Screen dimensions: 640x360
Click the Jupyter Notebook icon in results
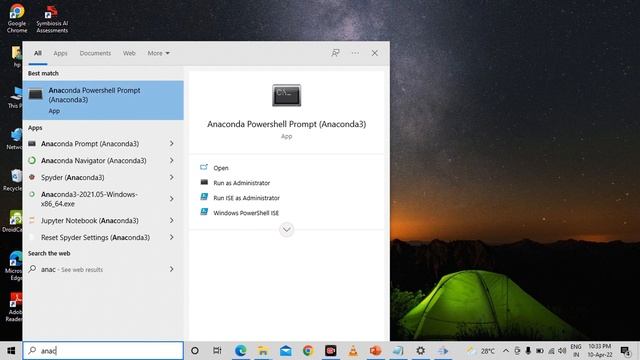click(32, 220)
